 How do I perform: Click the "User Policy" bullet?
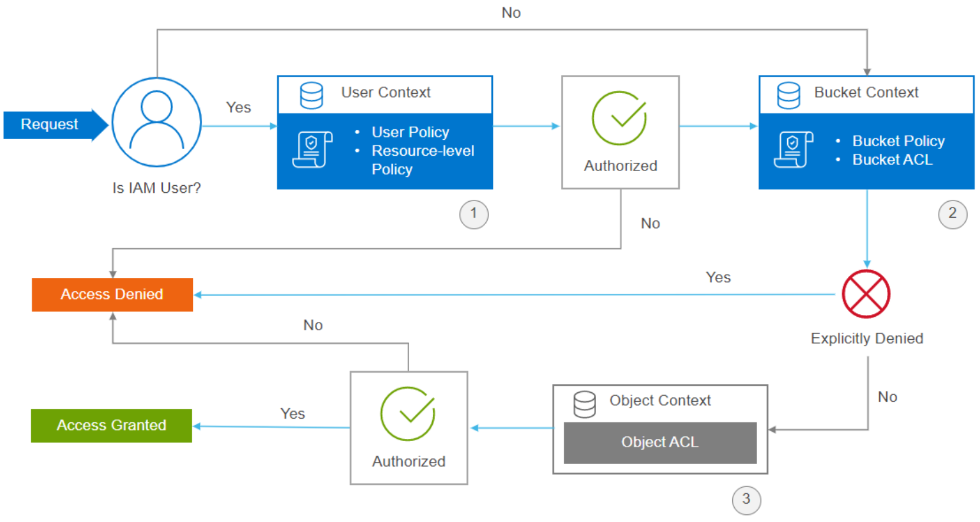coord(410,132)
